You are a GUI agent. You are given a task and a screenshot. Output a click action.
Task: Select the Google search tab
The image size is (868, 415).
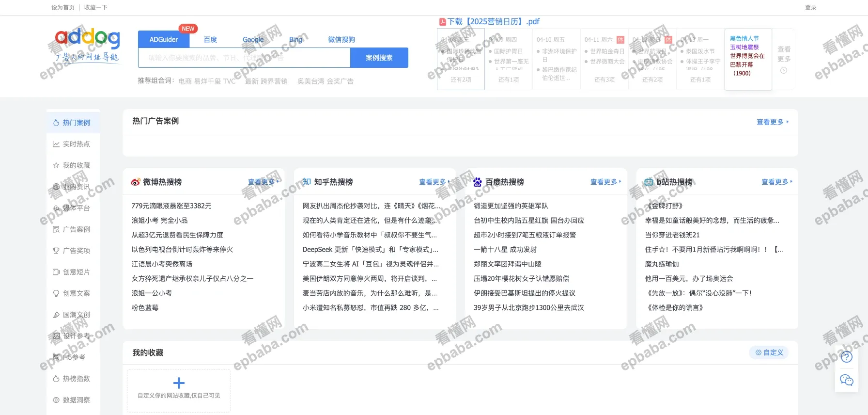253,39
